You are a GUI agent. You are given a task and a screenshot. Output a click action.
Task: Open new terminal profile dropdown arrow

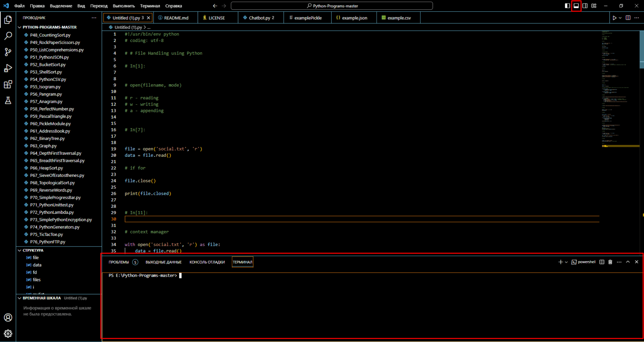[x=566, y=262]
